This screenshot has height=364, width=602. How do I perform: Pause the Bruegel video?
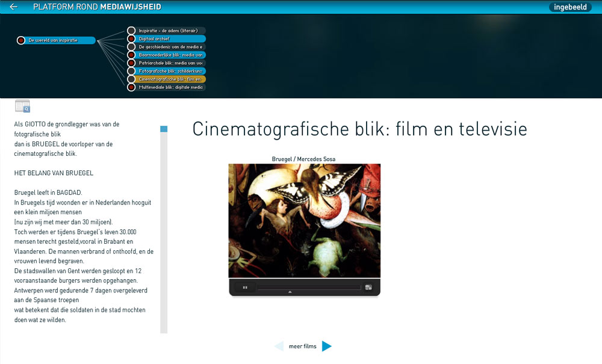coord(245,287)
